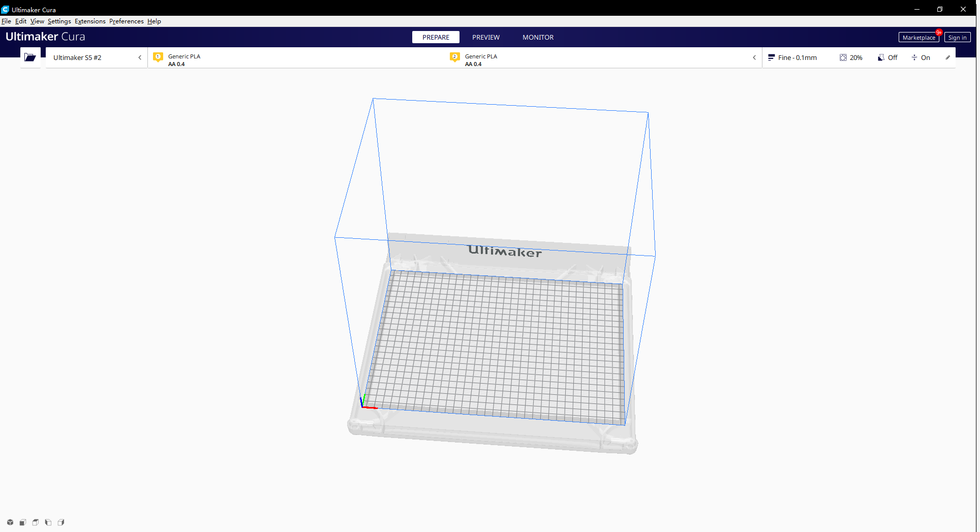Close the Ultimaker Cura window
Screen dimensions: 980x532
pyautogui.click(x=963, y=9)
